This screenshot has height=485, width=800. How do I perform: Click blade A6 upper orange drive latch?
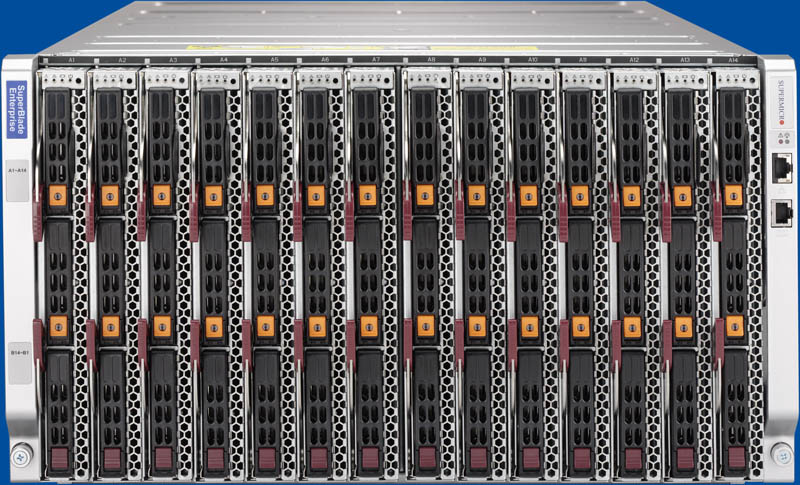tap(316, 195)
